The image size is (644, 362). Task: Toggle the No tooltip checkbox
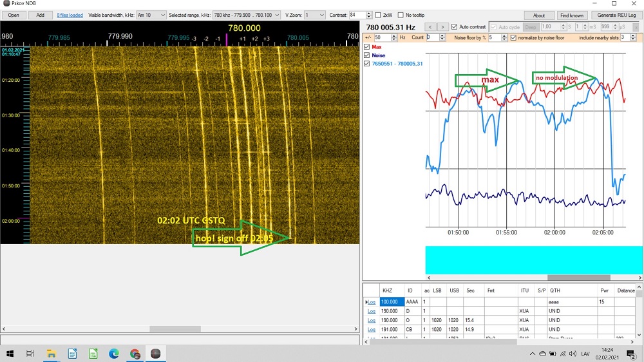point(401,15)
